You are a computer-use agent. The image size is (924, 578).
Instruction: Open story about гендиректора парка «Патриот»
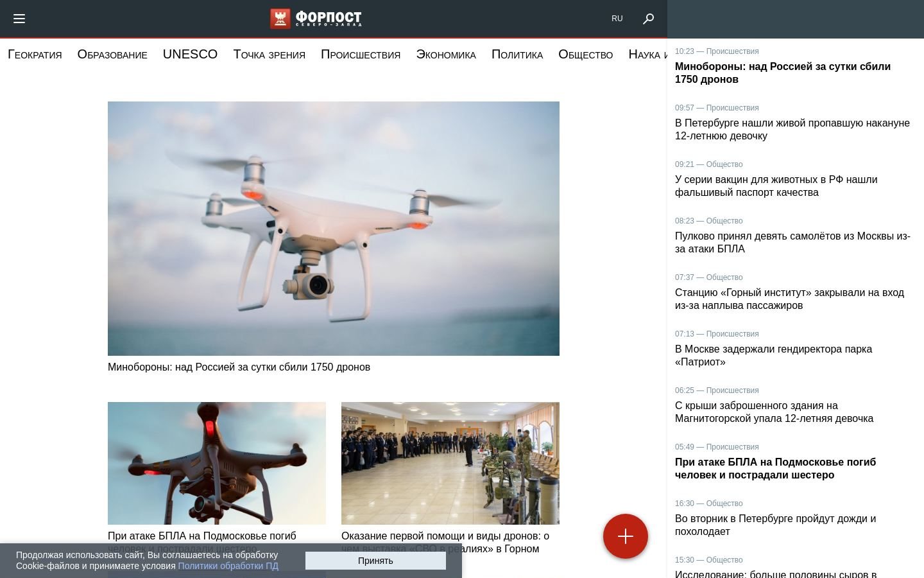click(773, 356)
